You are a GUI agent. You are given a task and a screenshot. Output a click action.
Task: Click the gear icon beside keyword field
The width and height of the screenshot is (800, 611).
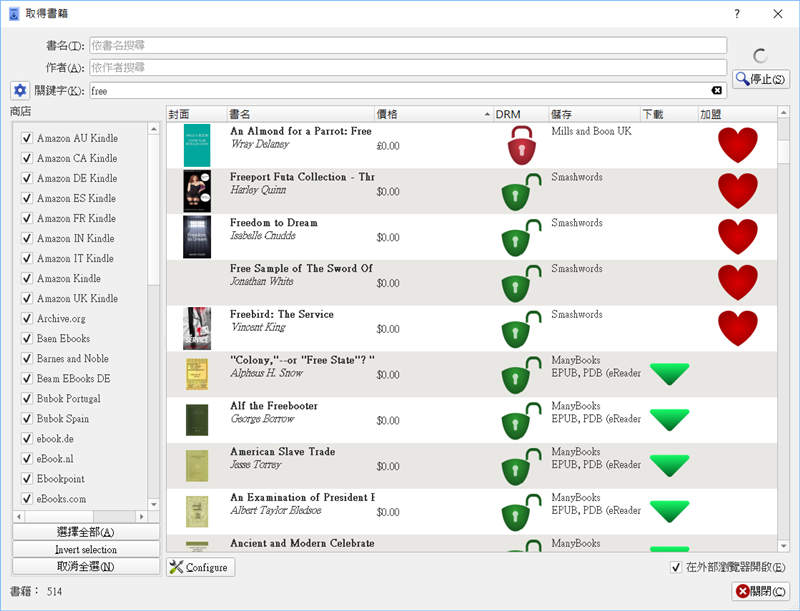pos(20,90)
